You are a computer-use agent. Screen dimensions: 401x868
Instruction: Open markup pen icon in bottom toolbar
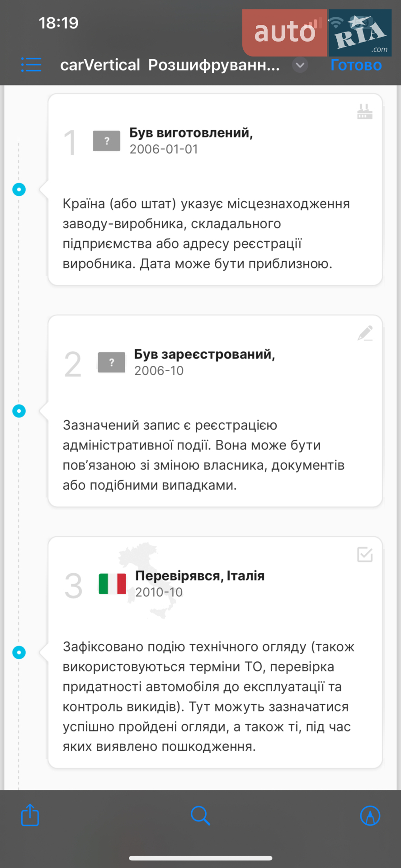[x=370, y=816]
